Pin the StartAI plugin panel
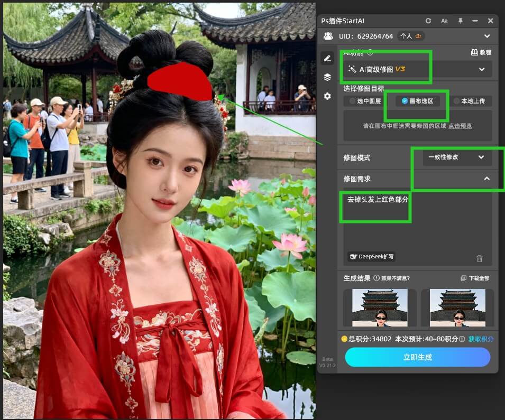Viewport: 505px width, 420px height. pos(460,21)
